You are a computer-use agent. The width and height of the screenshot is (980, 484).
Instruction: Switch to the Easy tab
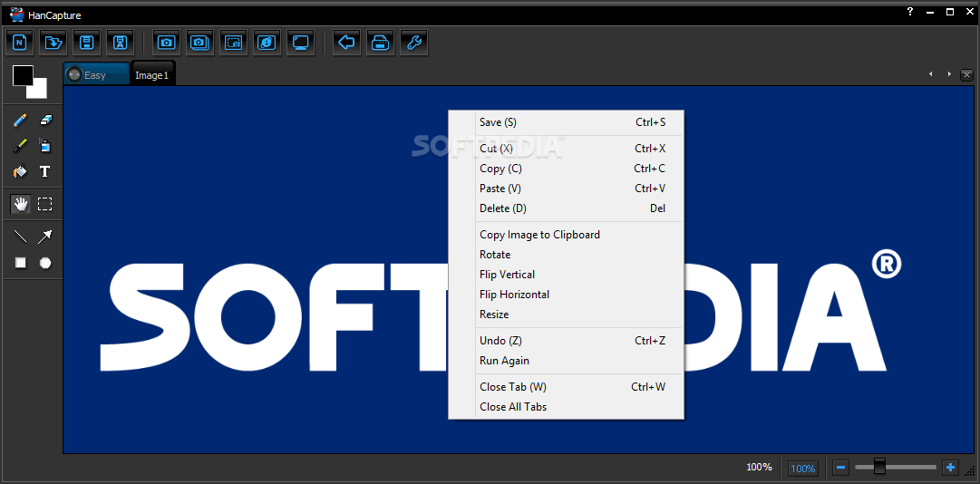[x=96, y=75]
